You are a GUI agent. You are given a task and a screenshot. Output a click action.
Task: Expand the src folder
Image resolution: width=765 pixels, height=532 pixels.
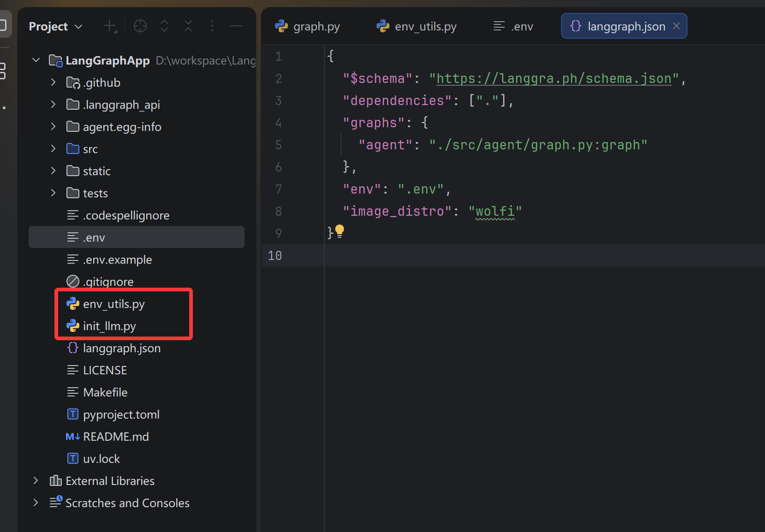point(53,149)
